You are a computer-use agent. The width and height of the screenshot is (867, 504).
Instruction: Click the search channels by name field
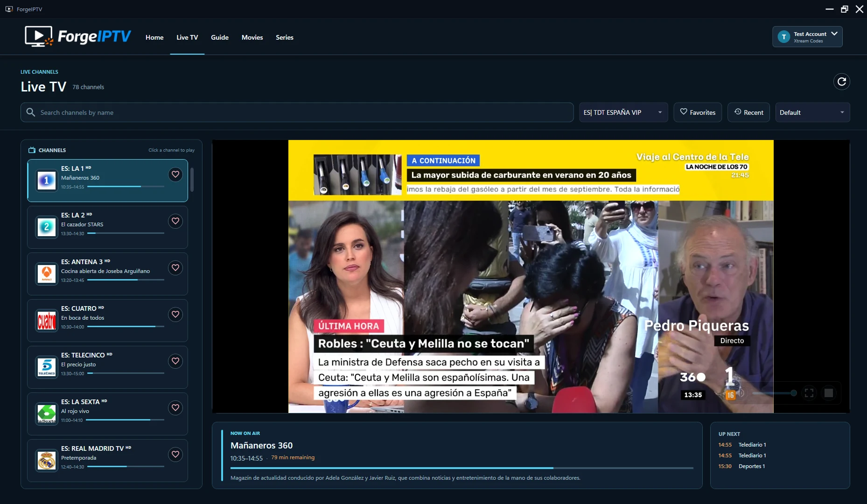coord(297,112)
